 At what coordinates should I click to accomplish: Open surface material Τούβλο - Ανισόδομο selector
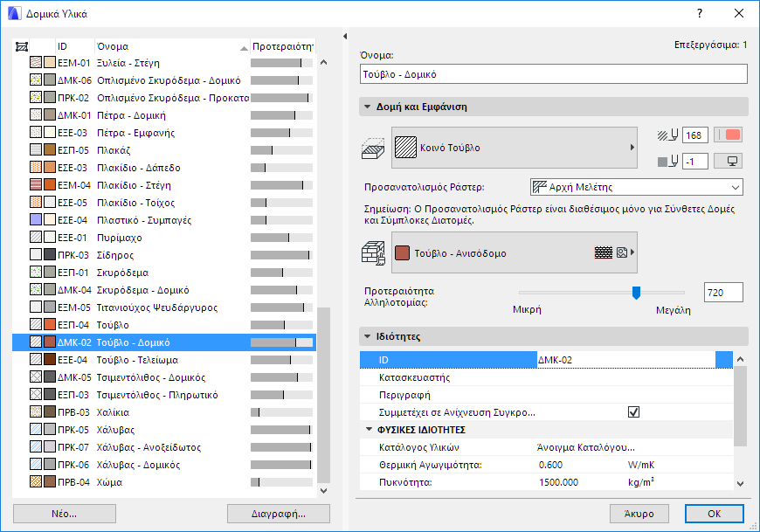click(515, 253)
